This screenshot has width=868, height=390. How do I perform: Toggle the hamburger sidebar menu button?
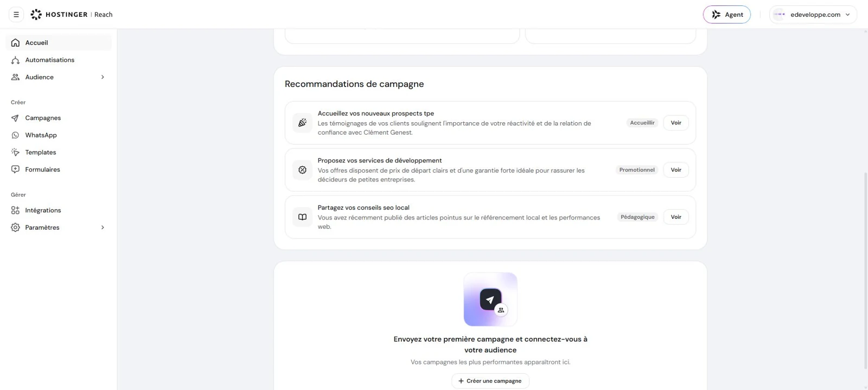coord(16,15)
